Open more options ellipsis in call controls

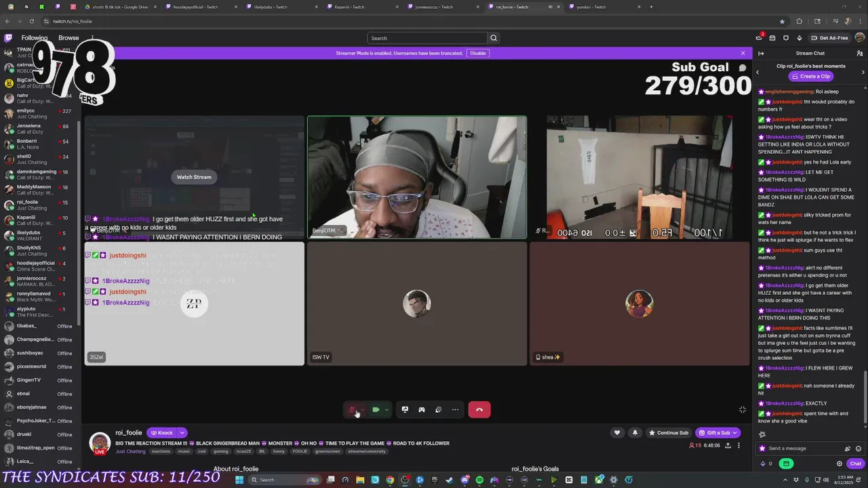click(x=455, y=409)
